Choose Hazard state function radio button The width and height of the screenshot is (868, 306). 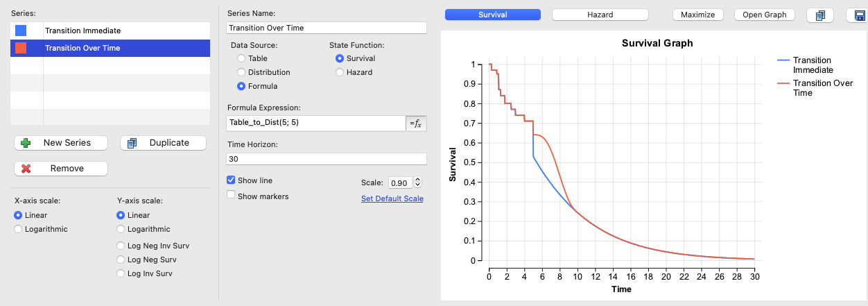340,72
